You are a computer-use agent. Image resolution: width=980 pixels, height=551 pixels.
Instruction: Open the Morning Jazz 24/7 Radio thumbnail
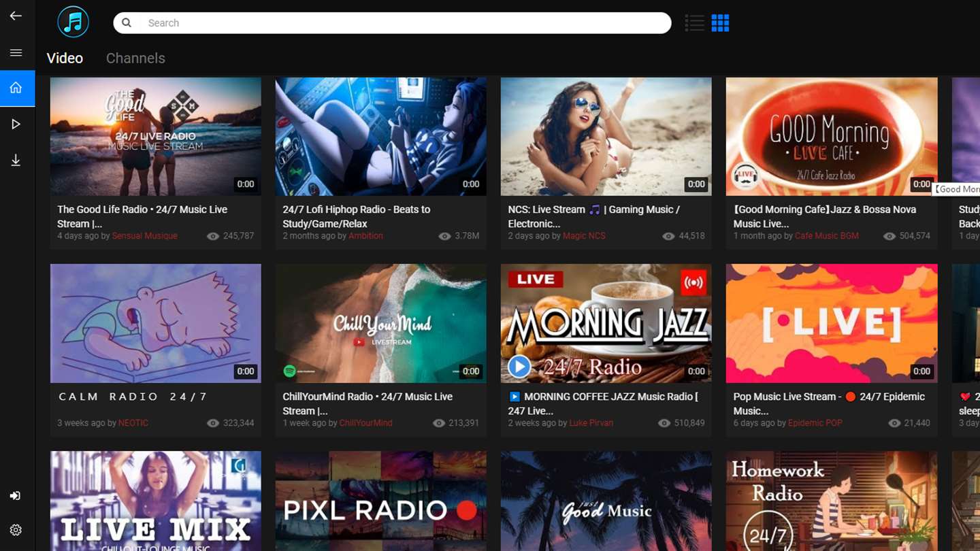(x=606, y=324)
